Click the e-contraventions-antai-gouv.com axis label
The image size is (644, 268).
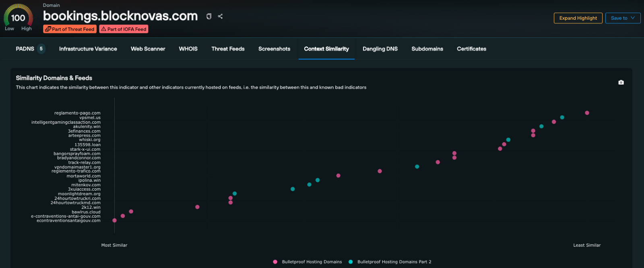[x=66, y=216]
